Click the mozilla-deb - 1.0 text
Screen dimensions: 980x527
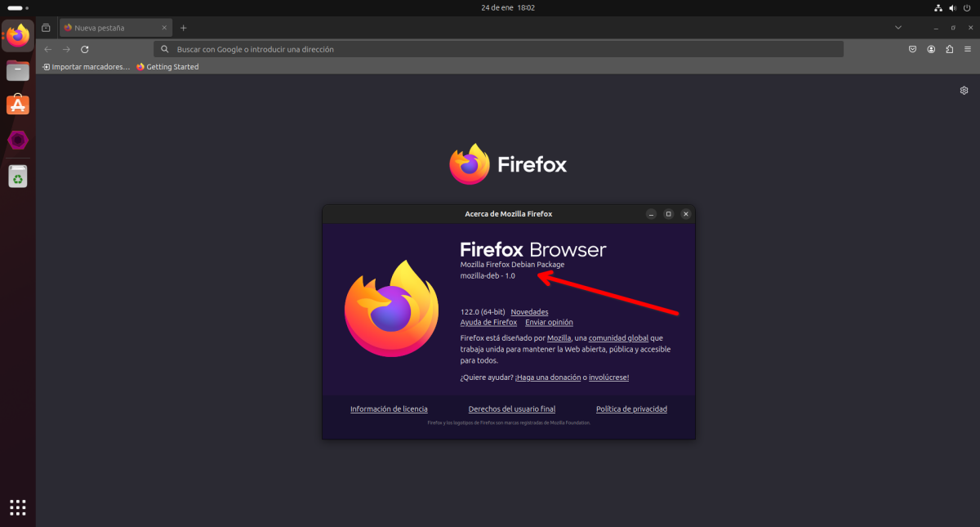[488, 276]
